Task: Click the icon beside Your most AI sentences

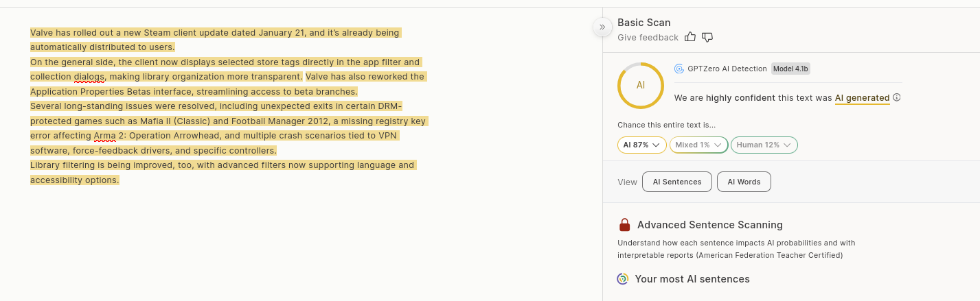Action: (x=623, y=279)
